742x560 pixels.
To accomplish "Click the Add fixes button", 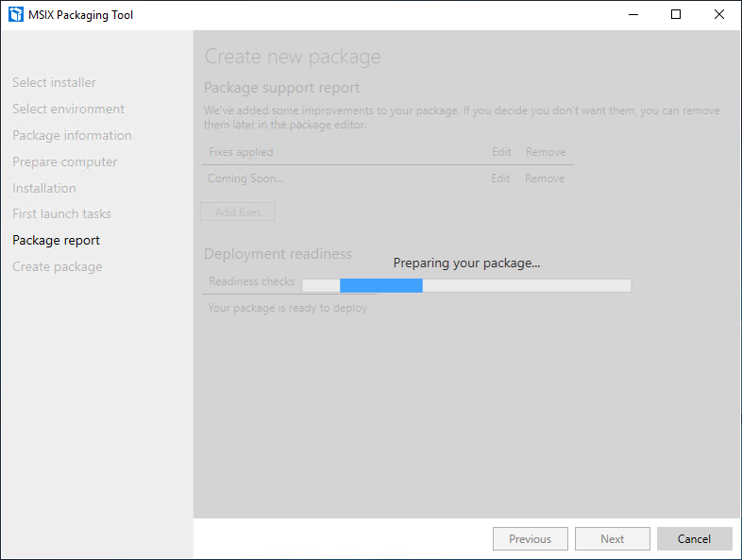I will click(x=238, y=212).
